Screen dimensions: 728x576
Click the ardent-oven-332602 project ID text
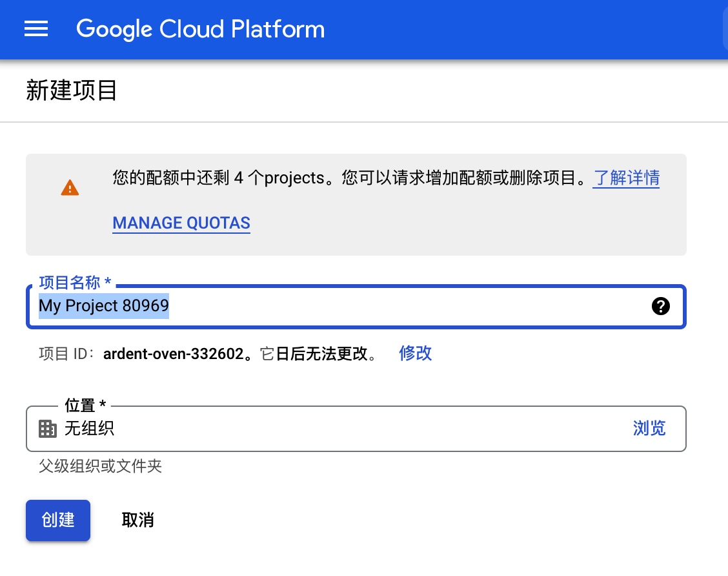pos(173,354)
